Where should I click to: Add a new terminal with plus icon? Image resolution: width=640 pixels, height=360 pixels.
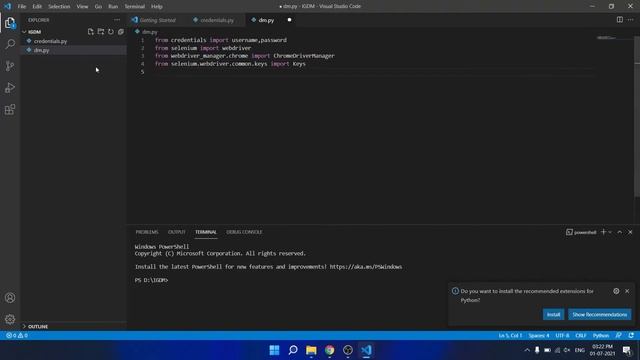click(603, 232)
